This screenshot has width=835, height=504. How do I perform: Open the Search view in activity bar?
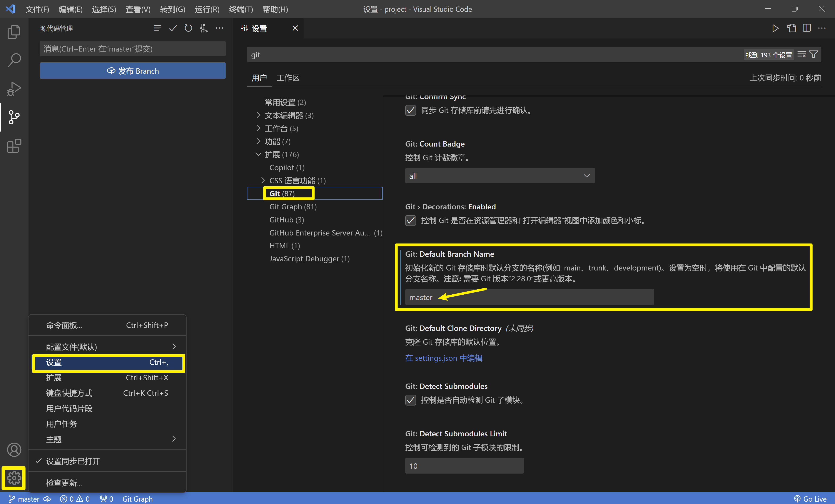14,60
